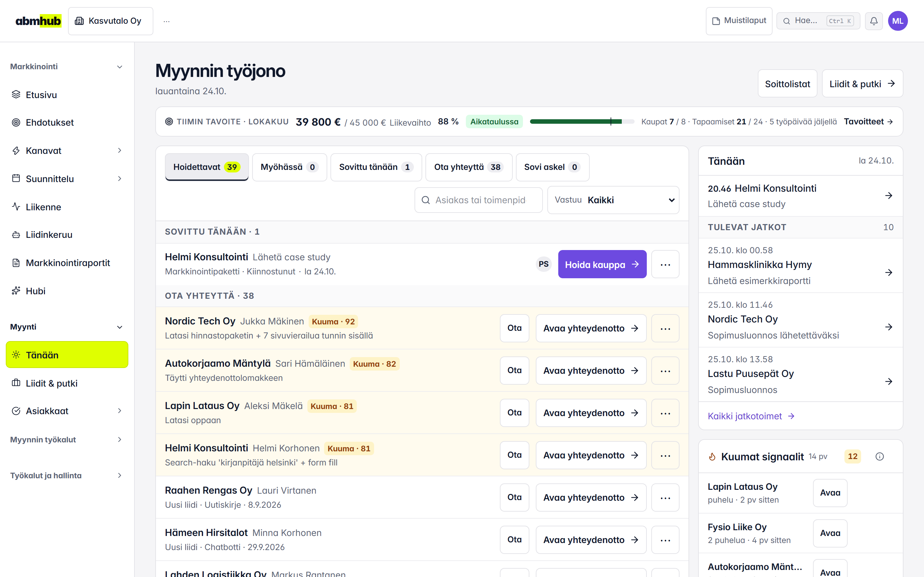Switch to the Sovi askel tab
The height and width of the screenshot is (577, 924).
(552, 167)
